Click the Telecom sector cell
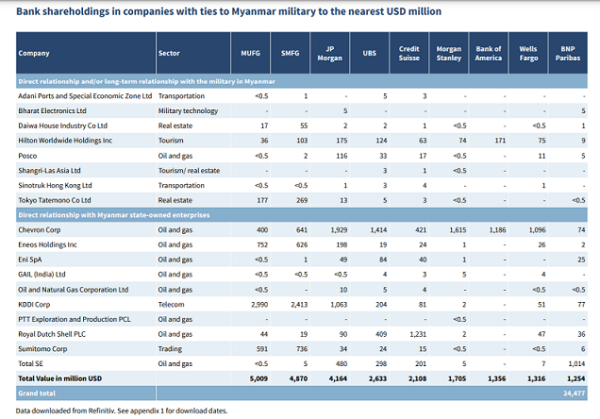The height and width of the screenshot is (419, 600). pyautogui.click(x=171, y=305)
